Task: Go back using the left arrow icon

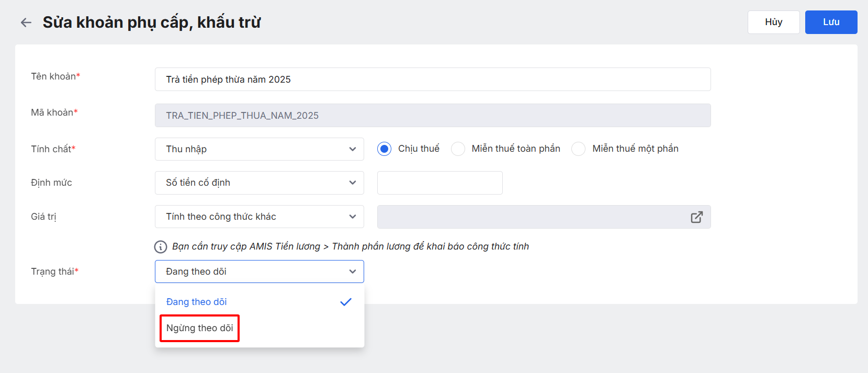Action: pyautogui.click(x=26, y=22)
